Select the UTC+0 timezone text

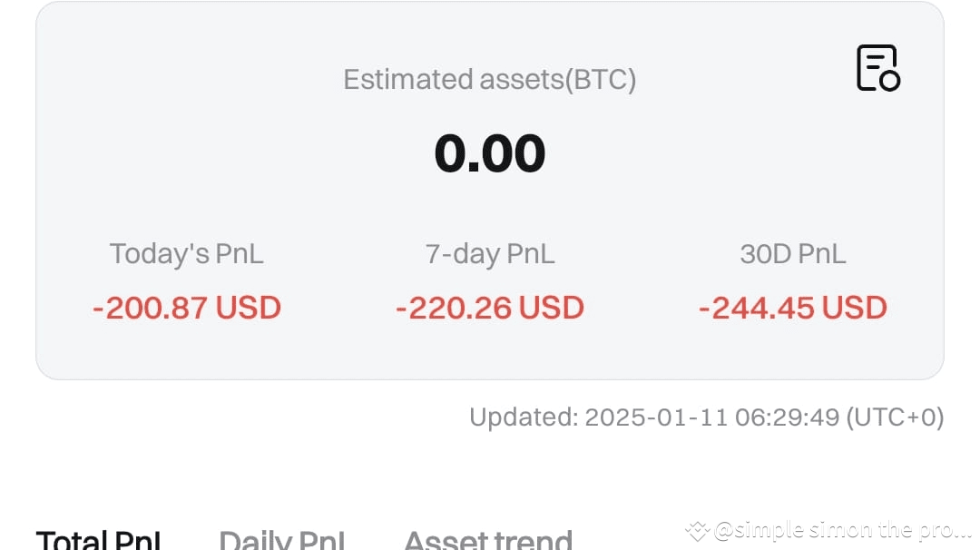(894, 417)
